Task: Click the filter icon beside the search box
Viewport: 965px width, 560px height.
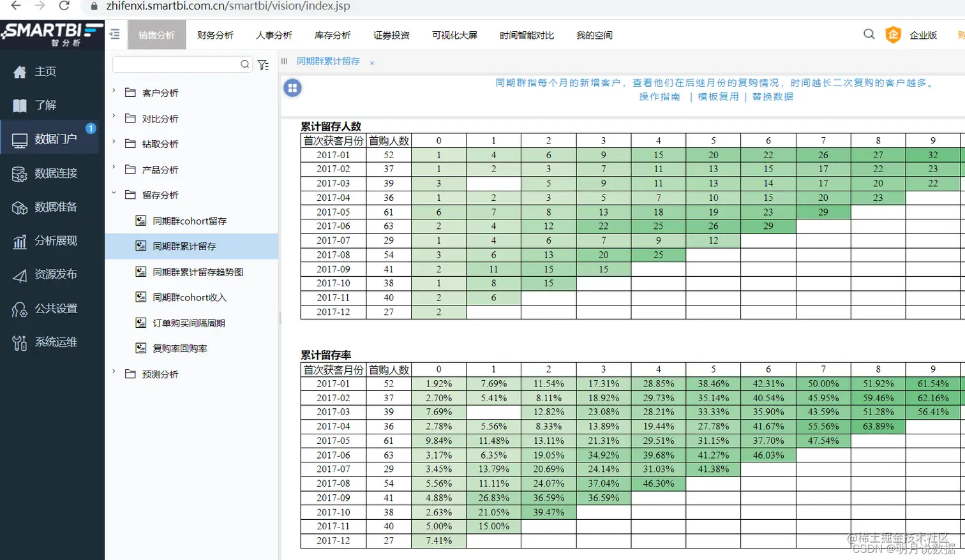Action: point(263,64)
